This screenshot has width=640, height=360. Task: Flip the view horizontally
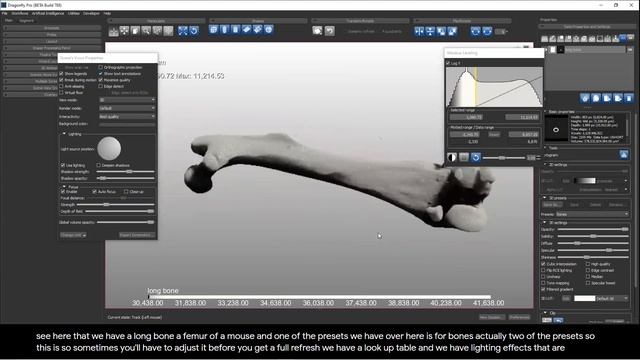coord(419,31)
